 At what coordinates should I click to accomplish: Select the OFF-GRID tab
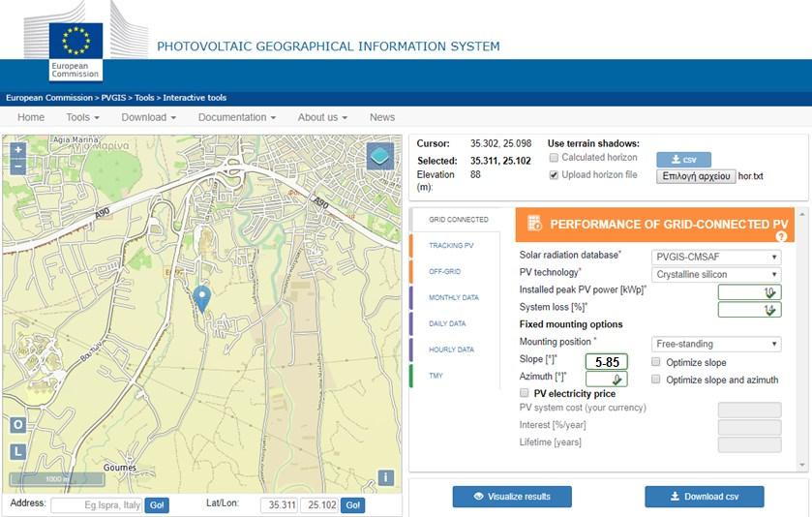point(444,271)
